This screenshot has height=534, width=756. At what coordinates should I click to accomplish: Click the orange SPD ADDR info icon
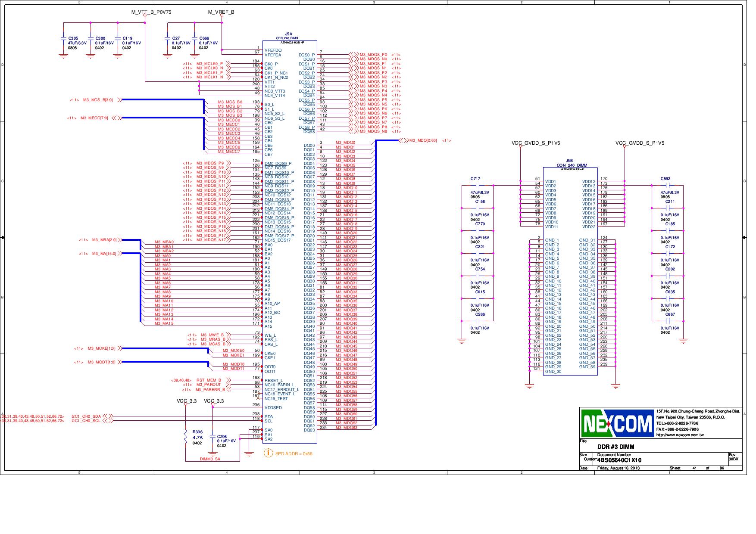click(x=269, y=453)
